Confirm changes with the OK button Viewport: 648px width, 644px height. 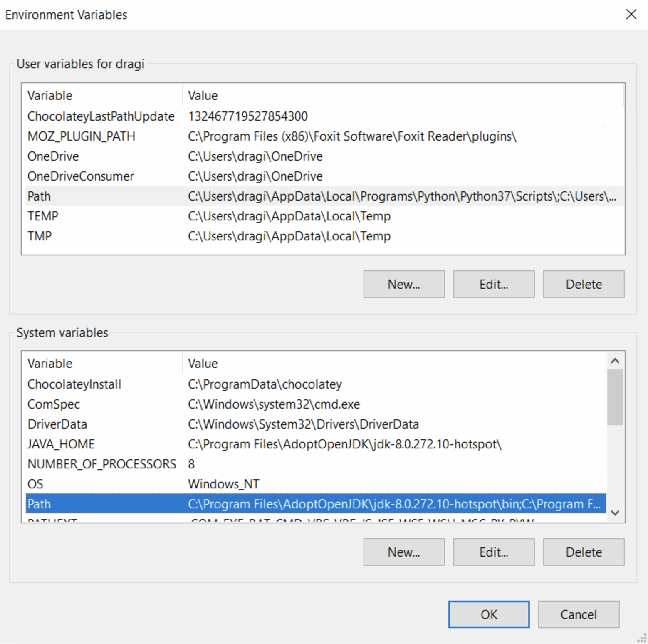point(488,614)
